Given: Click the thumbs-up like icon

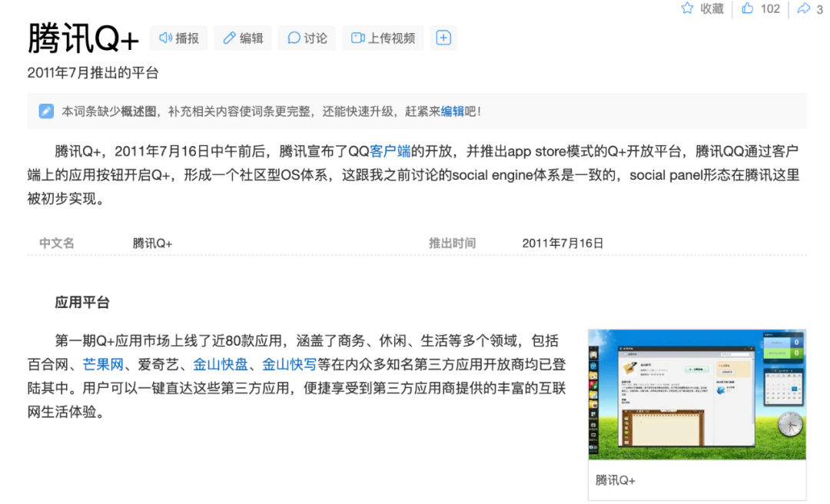Looking at the screenshot, I should [748, 8].
